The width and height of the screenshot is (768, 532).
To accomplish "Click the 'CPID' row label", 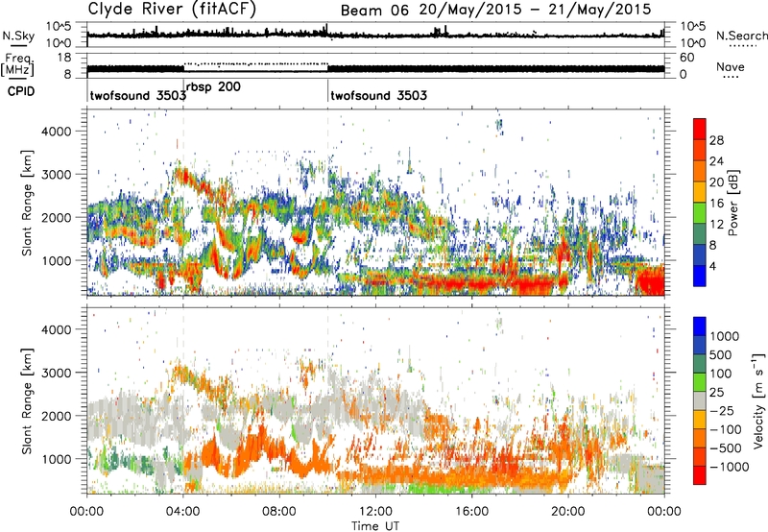I will coord(21,91).
